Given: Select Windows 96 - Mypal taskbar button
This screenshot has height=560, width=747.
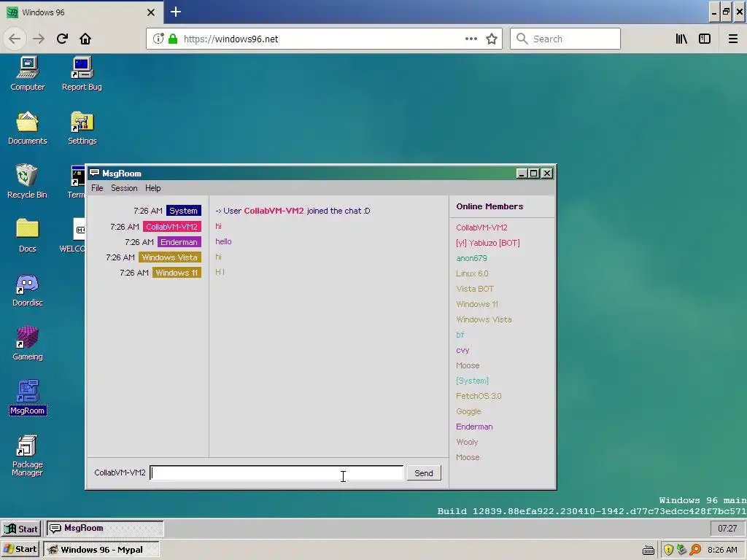Looking at the screenshot, I should 101,550.
